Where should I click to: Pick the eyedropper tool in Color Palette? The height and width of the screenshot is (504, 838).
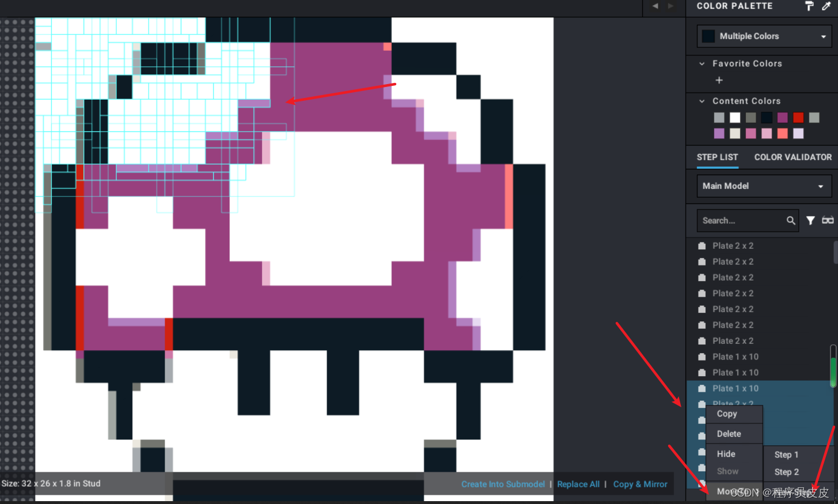[826, 6]
